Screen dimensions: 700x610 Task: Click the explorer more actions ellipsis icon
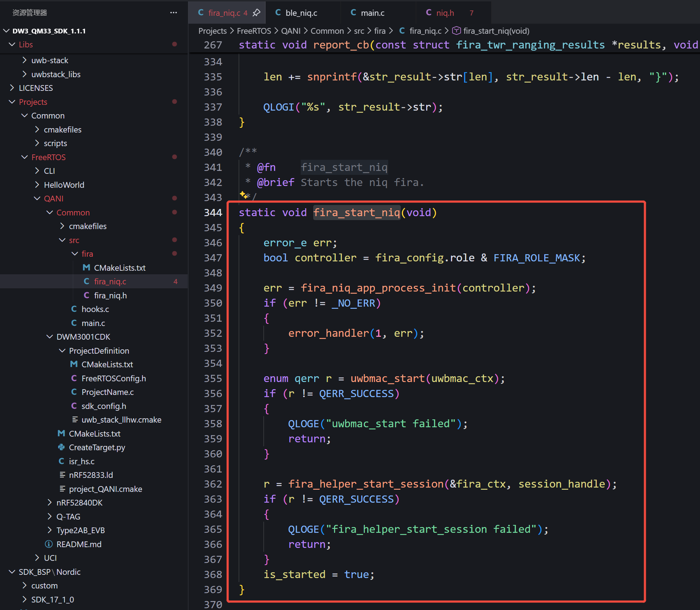174,13
